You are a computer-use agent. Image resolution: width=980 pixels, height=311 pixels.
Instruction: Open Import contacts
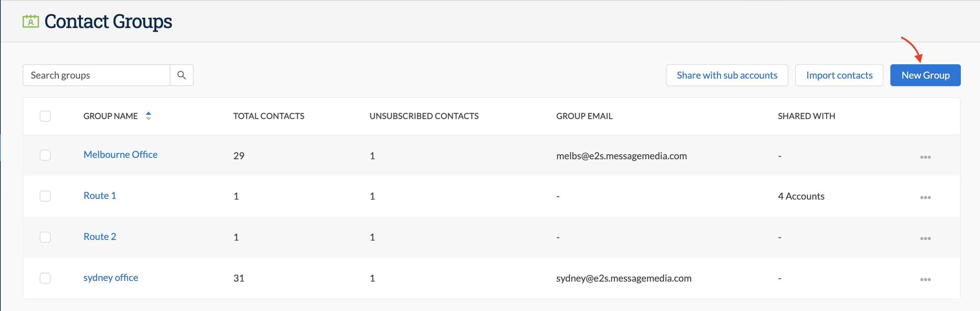839,75
